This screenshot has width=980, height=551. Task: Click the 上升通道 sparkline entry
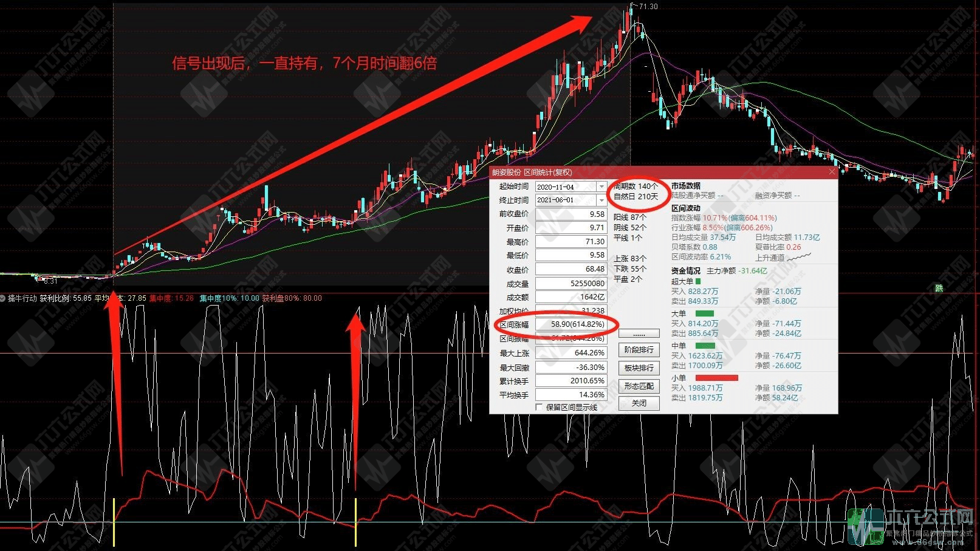(x=783, y=258)
